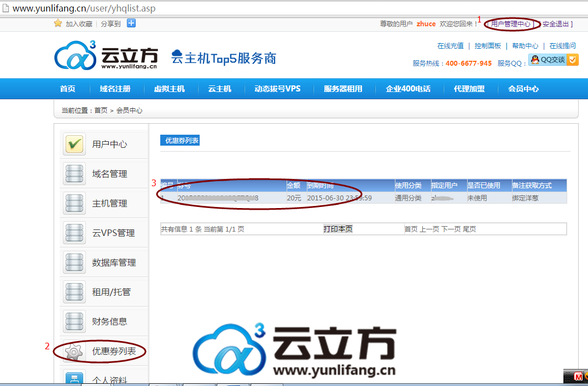
Task: Click the server icon next to 主机管理
Action: tap(74, 203)
